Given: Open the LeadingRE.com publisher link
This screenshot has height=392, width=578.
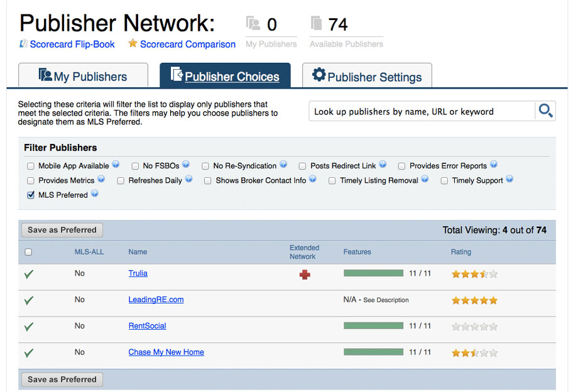Looking at the screenshot, I should [156, 300].
